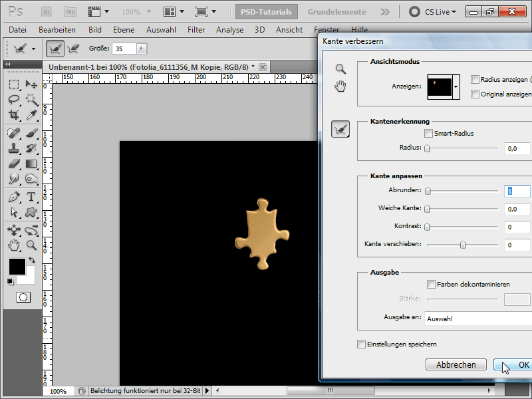The image size is (532, 399).
Task: Click Abrunden slider handle
Action: point(428,191)
